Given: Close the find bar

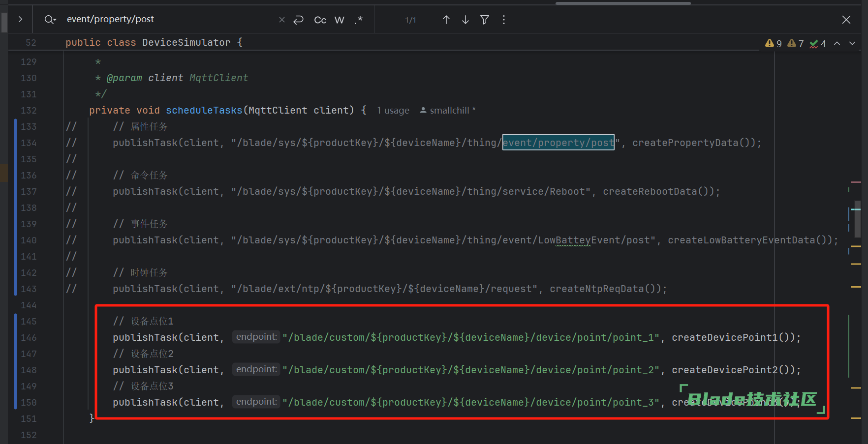Looking at the screenshot, I should [x=846, y=20].
